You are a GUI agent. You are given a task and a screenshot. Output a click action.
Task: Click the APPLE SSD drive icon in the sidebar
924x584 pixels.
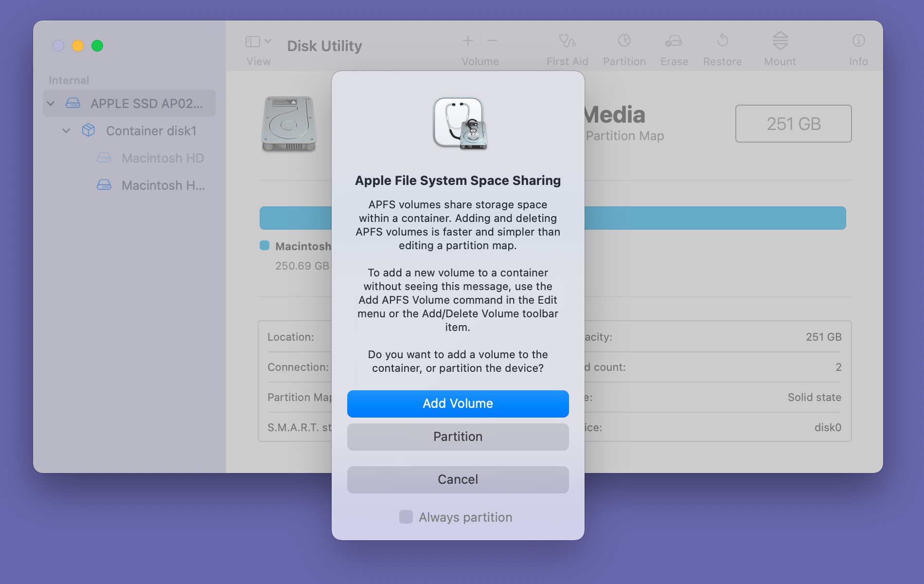click(x=73, y=103)
